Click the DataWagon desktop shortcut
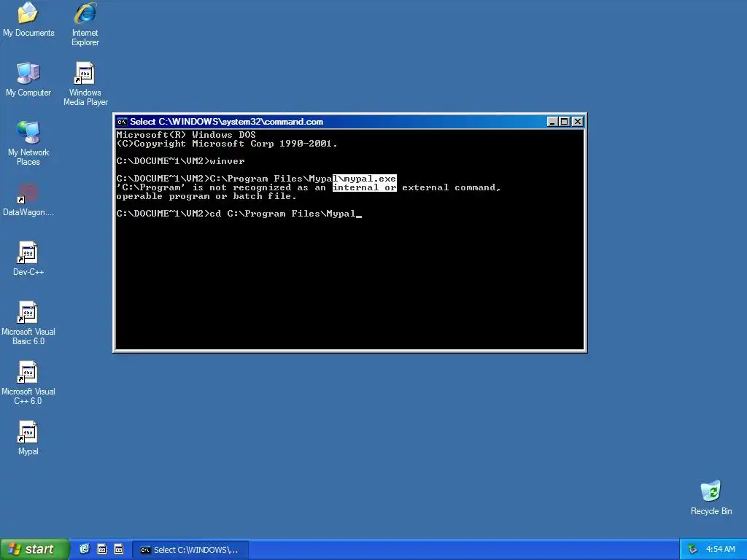The height and width of the screenshot is (560, 747). coord(28,199)
